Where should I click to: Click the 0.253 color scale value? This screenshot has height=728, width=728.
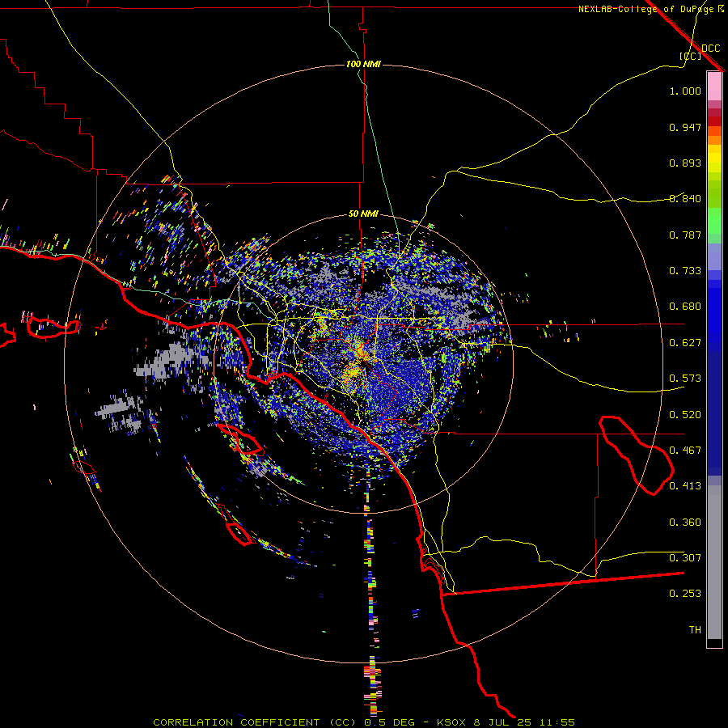685,594
